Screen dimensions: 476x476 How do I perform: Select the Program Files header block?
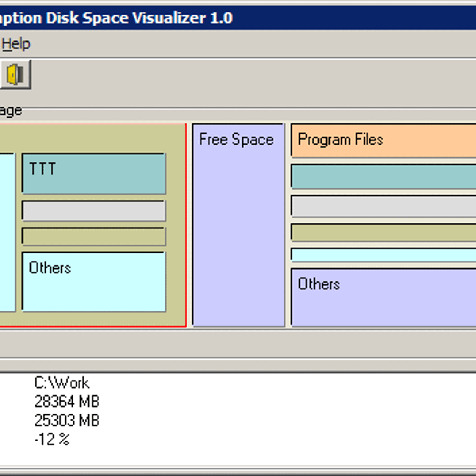coord(384,140)
